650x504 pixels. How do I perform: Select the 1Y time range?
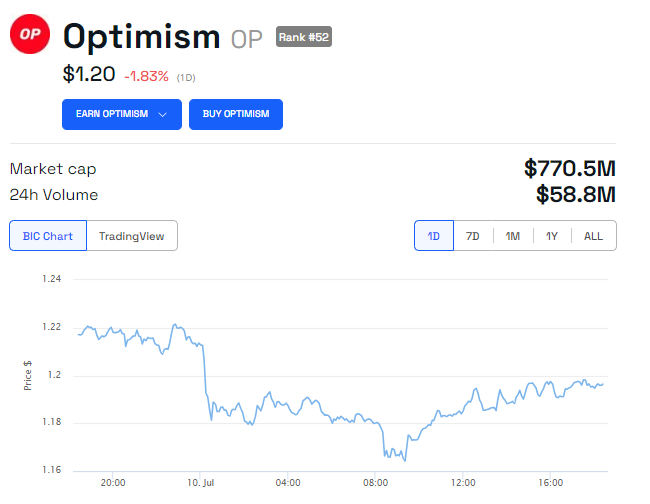pyautogui.click(x=552, y=236)
